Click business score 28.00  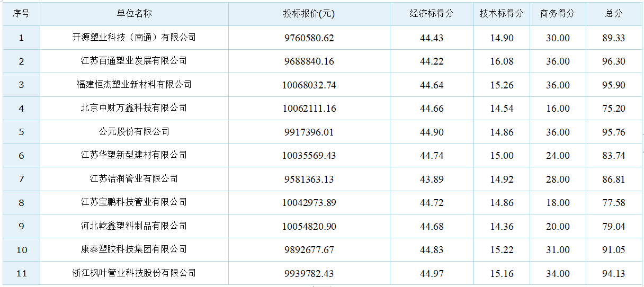click(x=558, y=180)
